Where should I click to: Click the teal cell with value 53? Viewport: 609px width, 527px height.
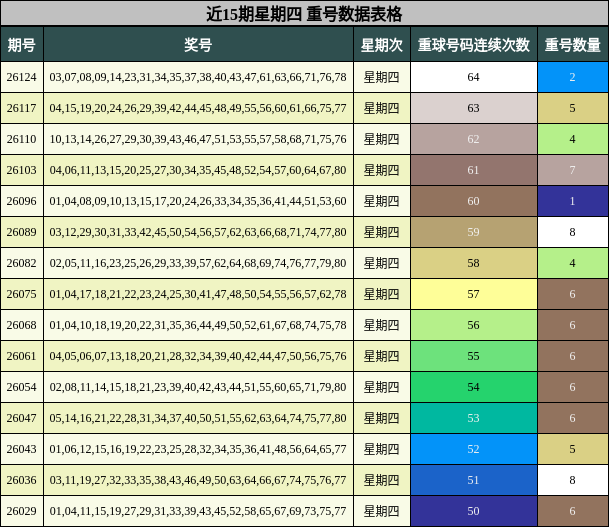[474, 418]
